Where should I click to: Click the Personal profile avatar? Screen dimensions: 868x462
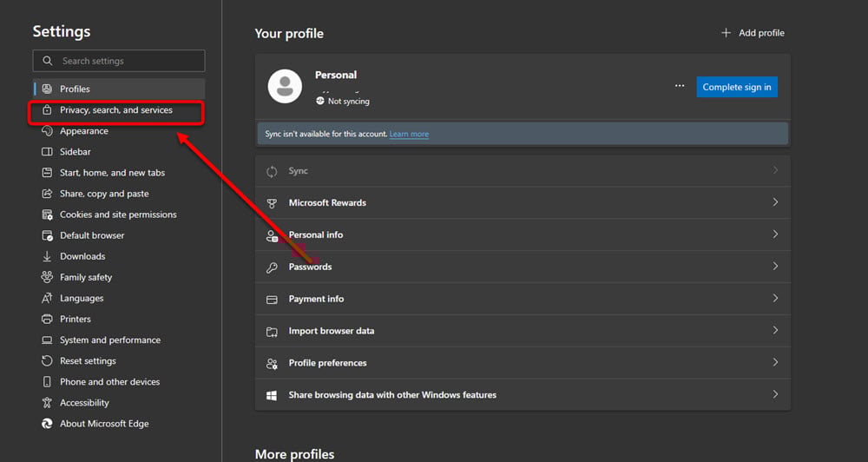click(285, 87)
